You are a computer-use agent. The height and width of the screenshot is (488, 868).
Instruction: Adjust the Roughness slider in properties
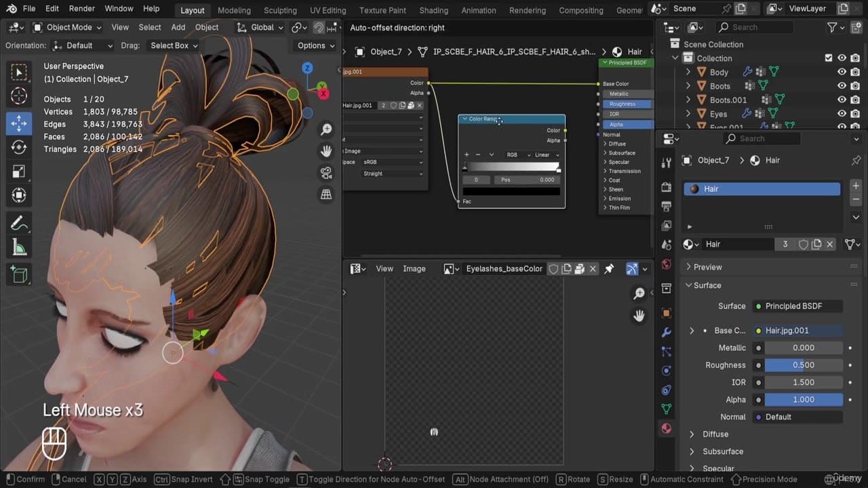coord(804,365)
